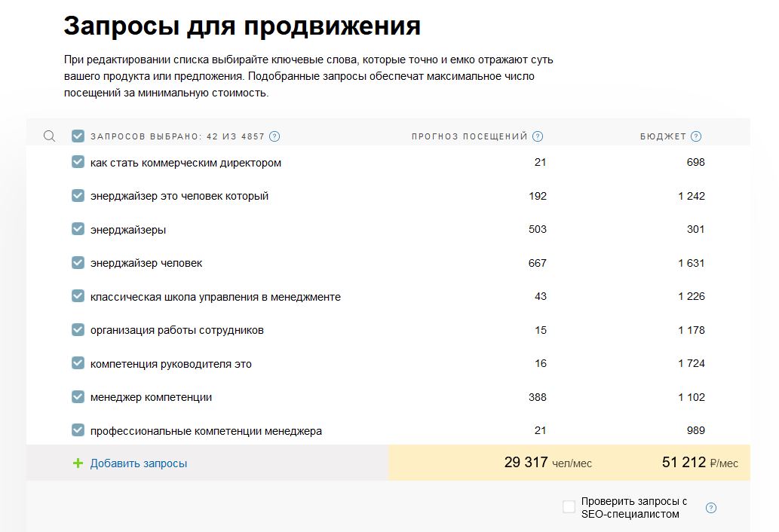Open the help icon next to SEO-специалистом option
Viewport: 779px width, 532px height.
tap(710, 509)
